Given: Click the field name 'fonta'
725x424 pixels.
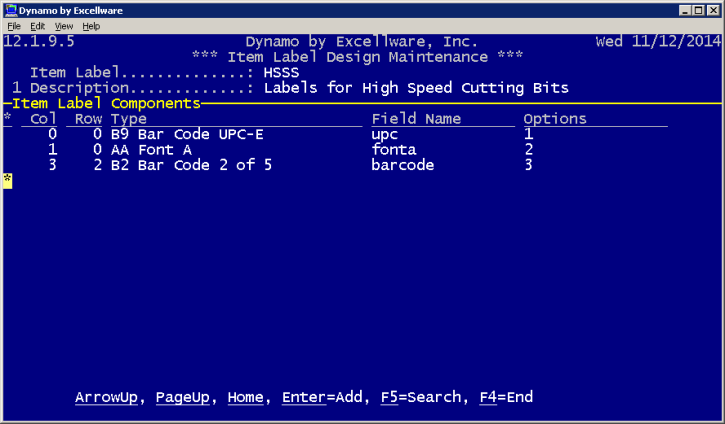Looking at the screenshot, I should 394,150.
